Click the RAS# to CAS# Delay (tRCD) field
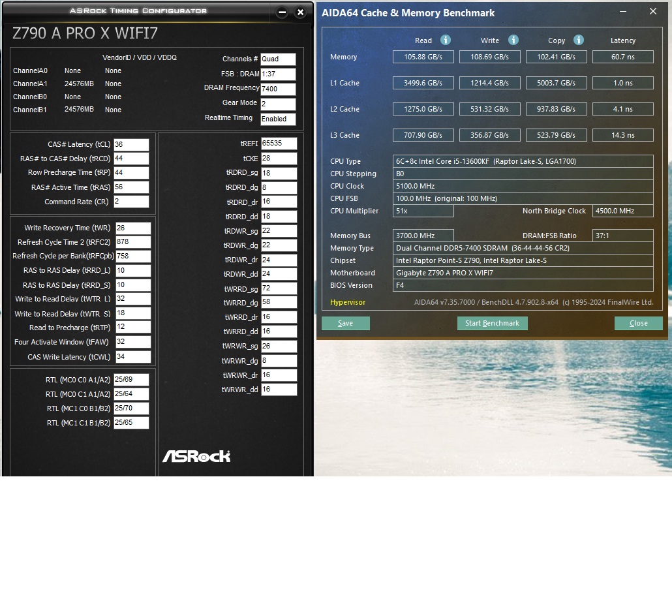Viewport: 672px width, 616px height. [x=131, y=159]
